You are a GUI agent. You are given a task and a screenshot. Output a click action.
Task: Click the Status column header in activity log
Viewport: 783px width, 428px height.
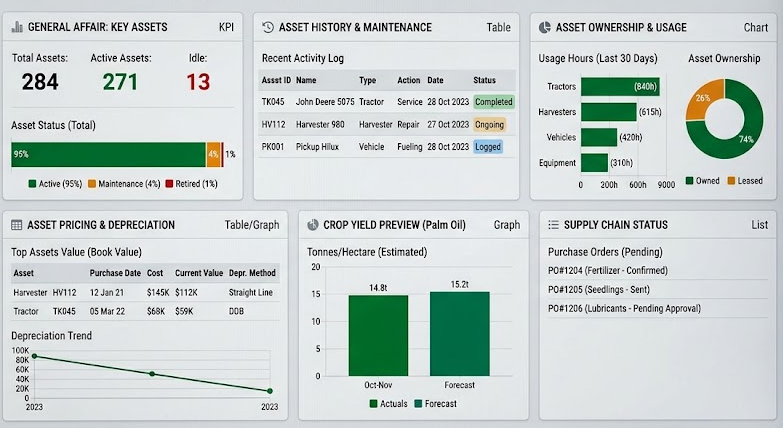[x=484, y=80]
